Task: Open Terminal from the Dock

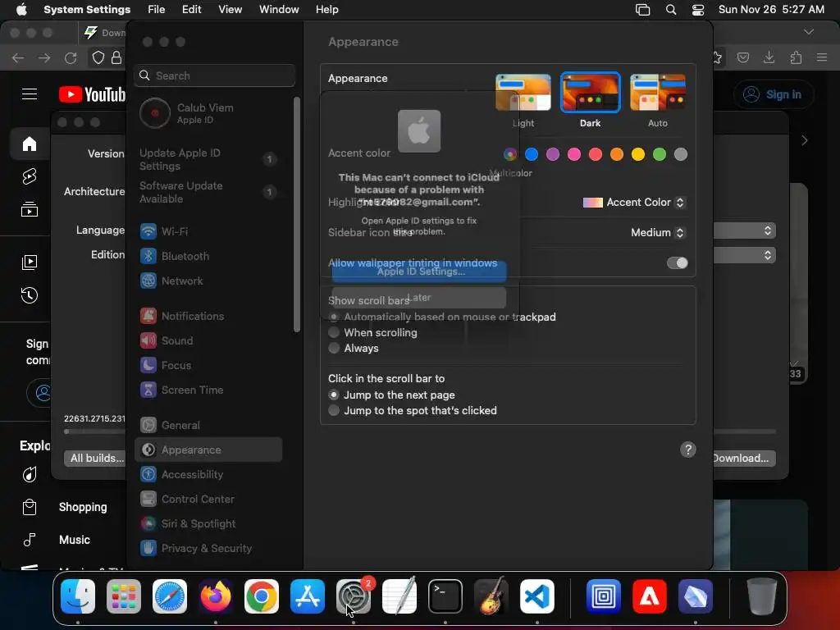Action: point(445,596)
